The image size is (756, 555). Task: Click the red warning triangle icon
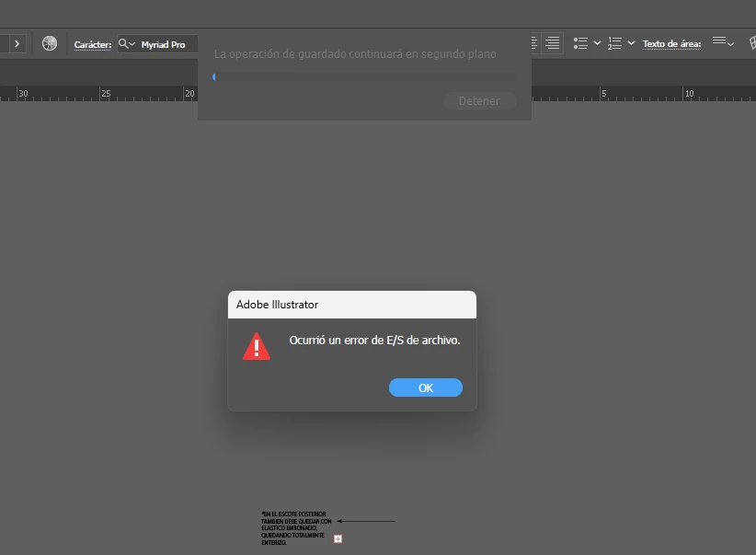coord(257,346)
